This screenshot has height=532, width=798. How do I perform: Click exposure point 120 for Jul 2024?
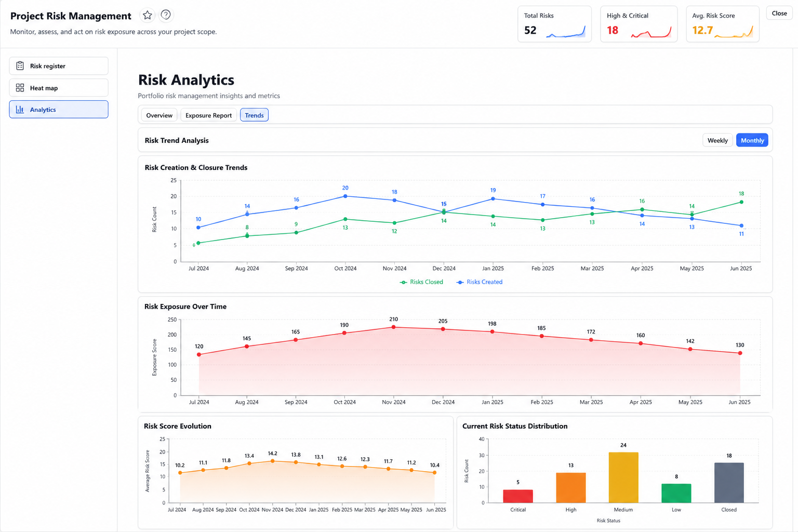(x=199, y=355)
